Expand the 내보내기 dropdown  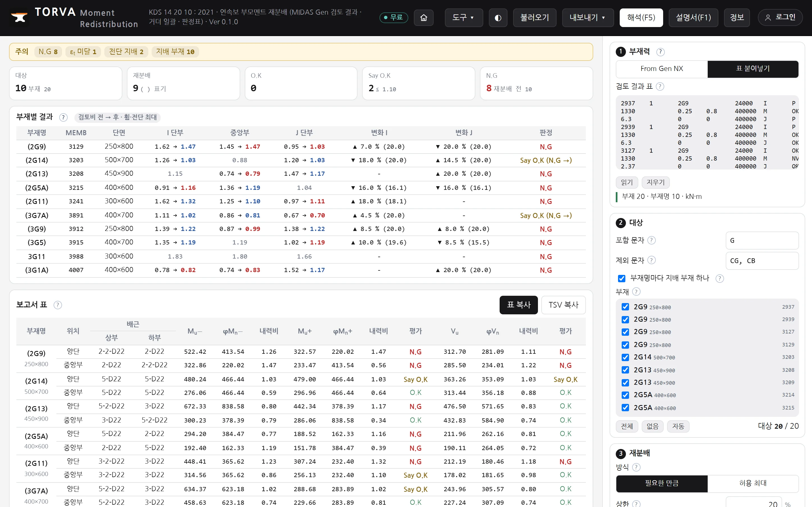[588, 17]
